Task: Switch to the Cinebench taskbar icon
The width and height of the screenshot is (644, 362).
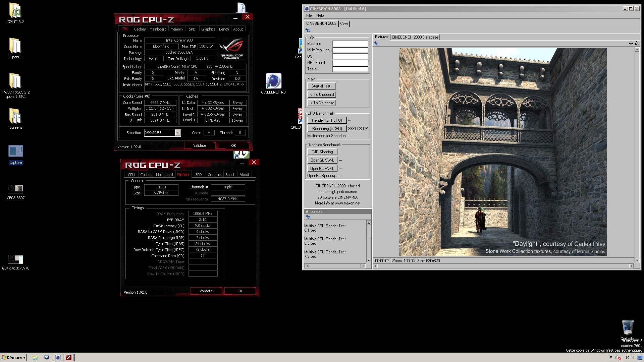Action: 58,358
